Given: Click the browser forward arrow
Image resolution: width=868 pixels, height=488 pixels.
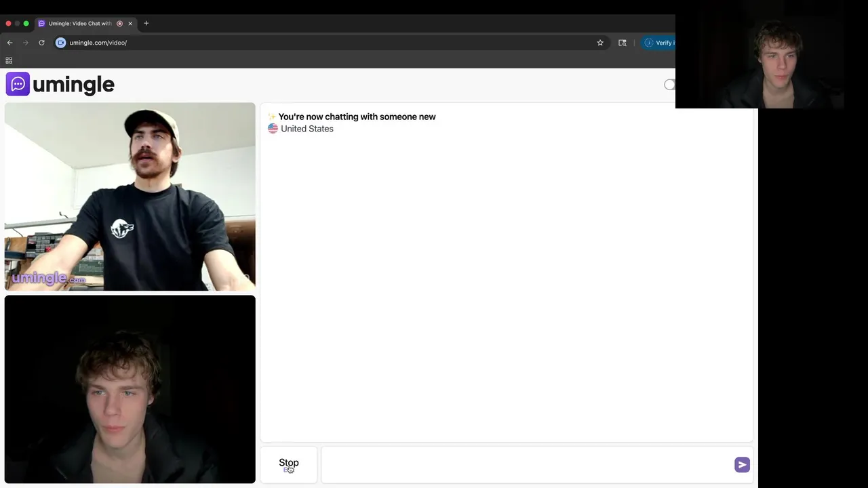Looking at the screenshot, I should click(x=26, y=43).
